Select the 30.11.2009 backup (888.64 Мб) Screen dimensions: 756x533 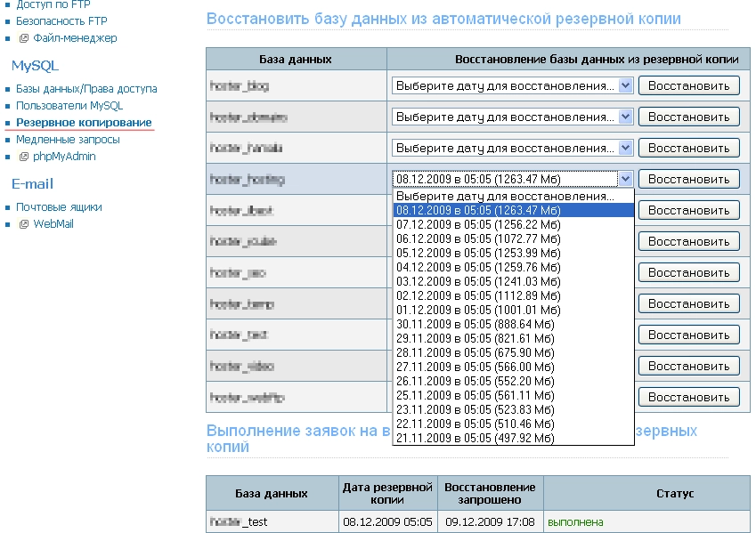(x=476, y=324)
